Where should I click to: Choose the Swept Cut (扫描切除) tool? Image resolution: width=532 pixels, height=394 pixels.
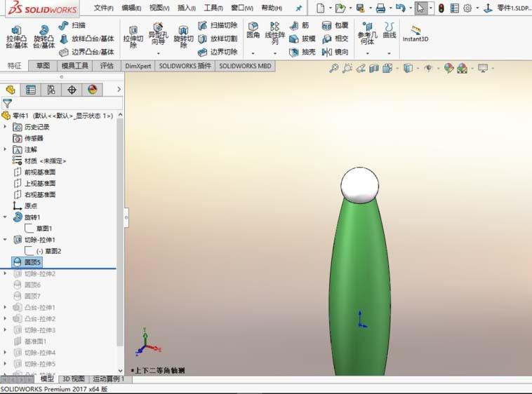[218, 25]
